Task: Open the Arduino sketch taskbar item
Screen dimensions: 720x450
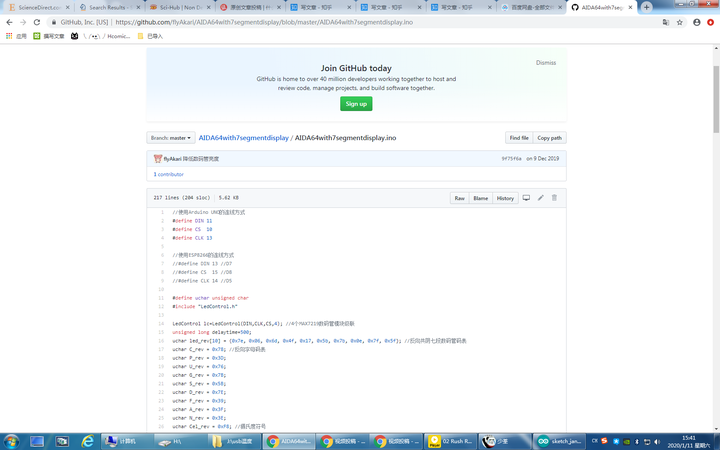Action: pos(559,441)
